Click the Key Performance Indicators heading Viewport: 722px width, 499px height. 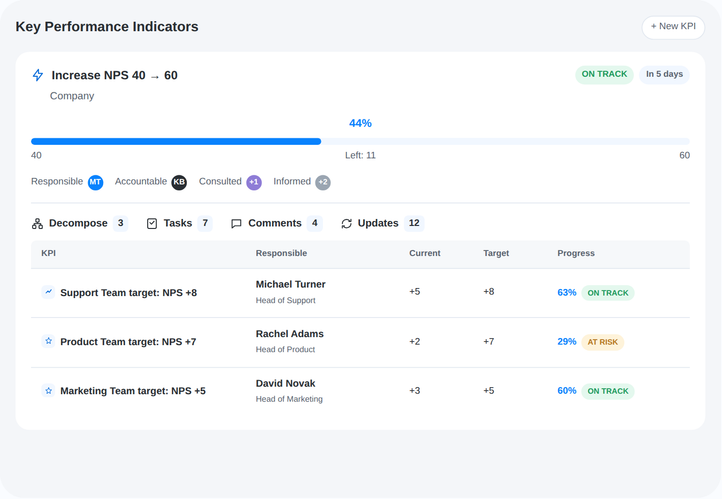(107, 27)
